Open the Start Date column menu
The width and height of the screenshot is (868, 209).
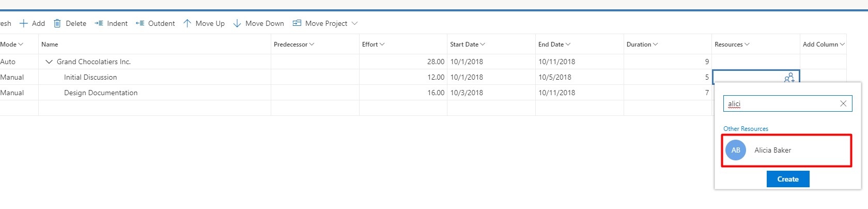483,44
